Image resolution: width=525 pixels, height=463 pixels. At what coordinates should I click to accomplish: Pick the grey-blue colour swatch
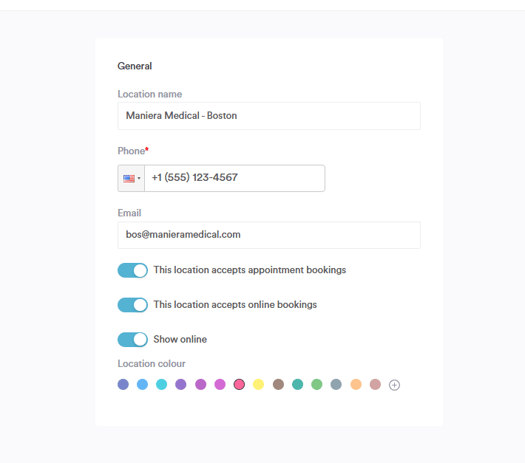click(x=336, y=384)
